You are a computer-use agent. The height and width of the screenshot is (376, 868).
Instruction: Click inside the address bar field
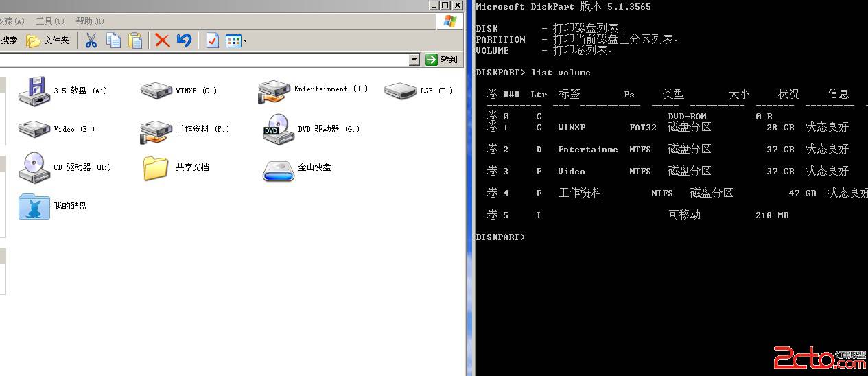point(204,60)
